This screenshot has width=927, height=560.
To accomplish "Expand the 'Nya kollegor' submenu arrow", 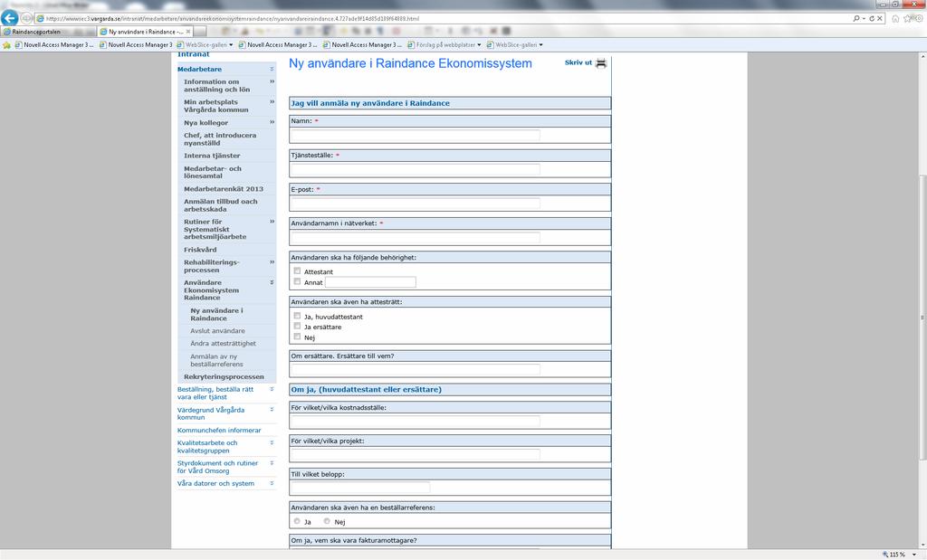I will 272,122.
